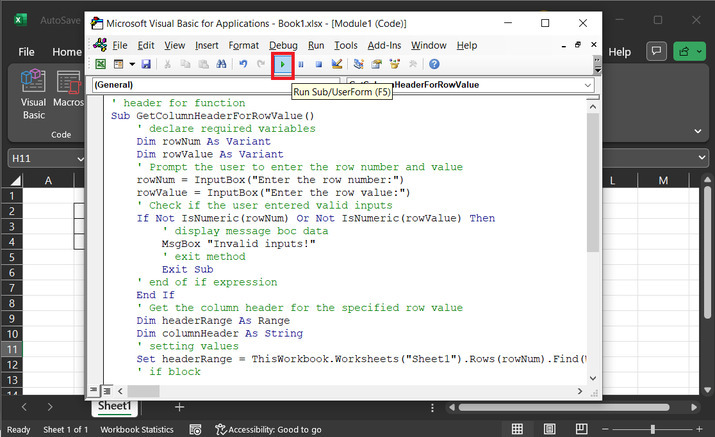Click the blue Help question mark icon
The width and height of the screenshot is (715, 437).
pos(434,65)
